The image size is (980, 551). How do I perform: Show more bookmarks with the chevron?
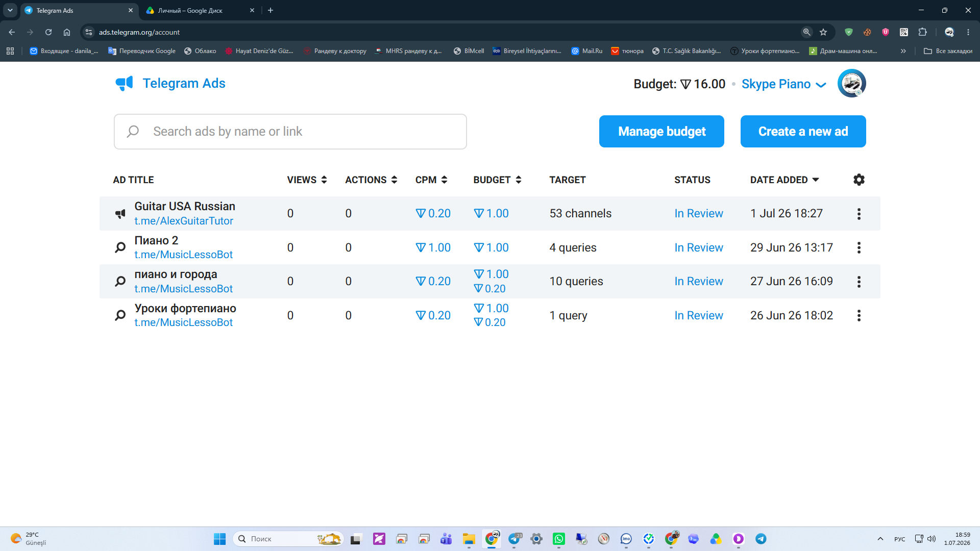(x=903, y=51)
